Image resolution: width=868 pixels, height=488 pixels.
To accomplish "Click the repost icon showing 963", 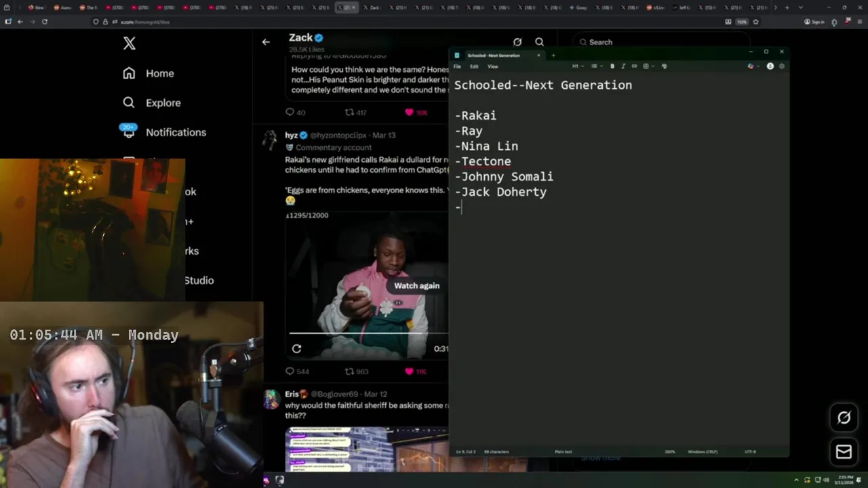I will 349,371.
